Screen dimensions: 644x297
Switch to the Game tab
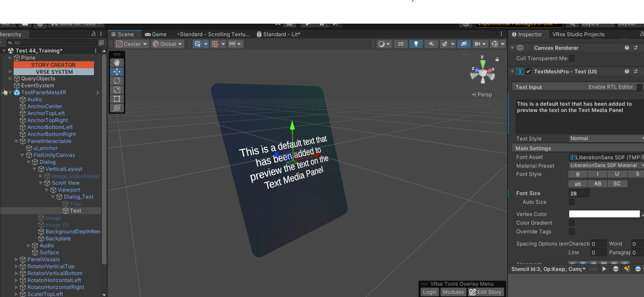point(156,34)
